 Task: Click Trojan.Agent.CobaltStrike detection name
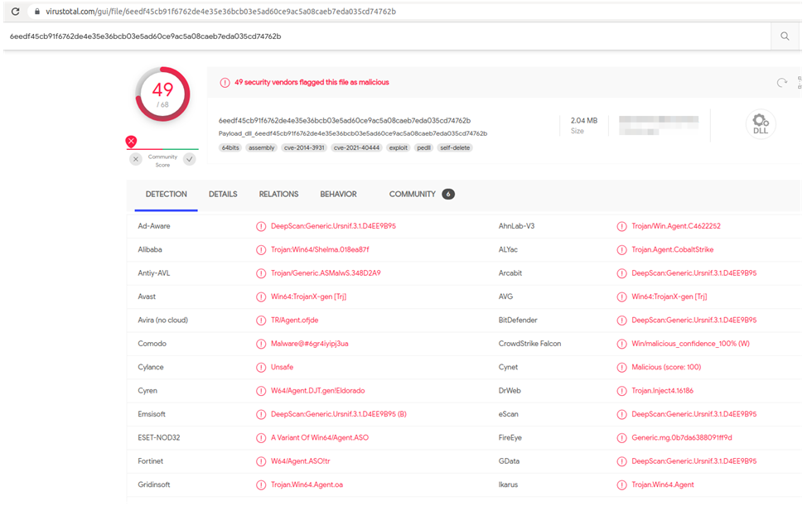(672, 249)
